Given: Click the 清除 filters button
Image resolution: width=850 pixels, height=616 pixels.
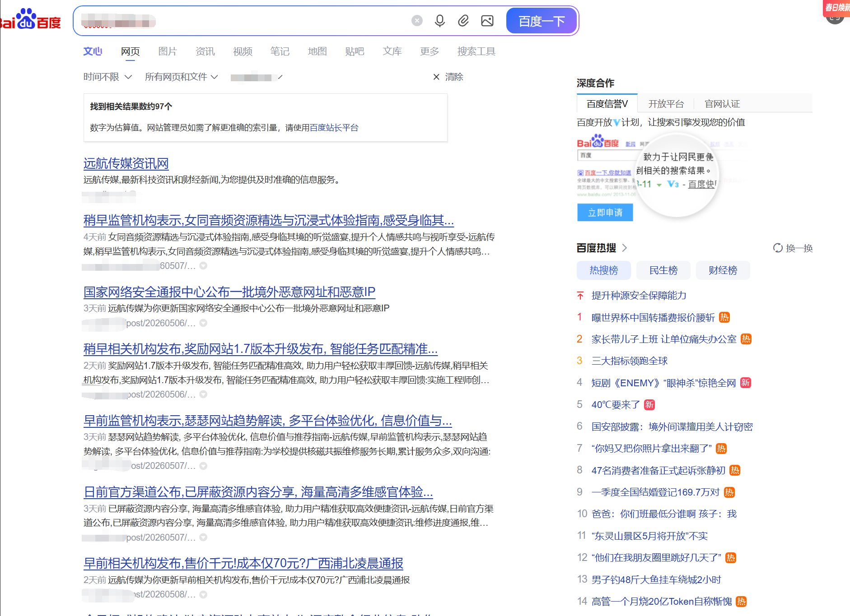Looking at the screenshot, I should point(448,77).
